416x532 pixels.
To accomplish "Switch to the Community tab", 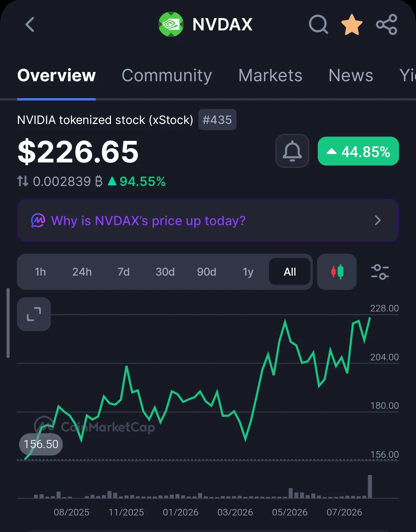I will [167, 75].
